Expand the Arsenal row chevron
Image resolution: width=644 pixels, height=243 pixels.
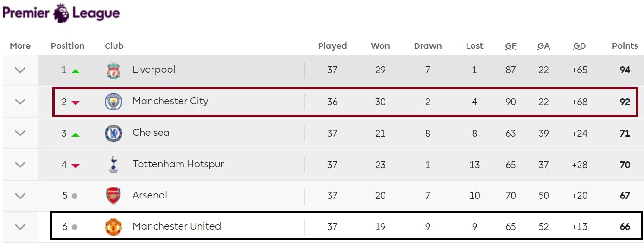pos(20,196)
